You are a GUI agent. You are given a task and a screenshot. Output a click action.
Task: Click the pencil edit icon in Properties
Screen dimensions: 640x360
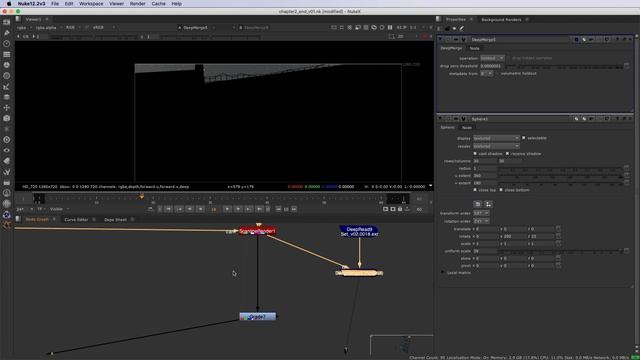coord(462,29)
